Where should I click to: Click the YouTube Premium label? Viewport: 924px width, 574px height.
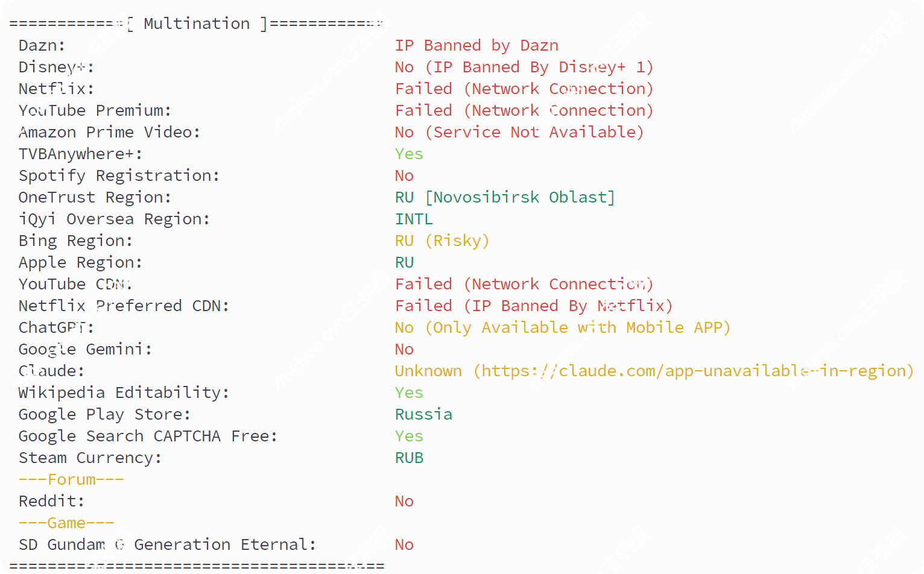95,110
